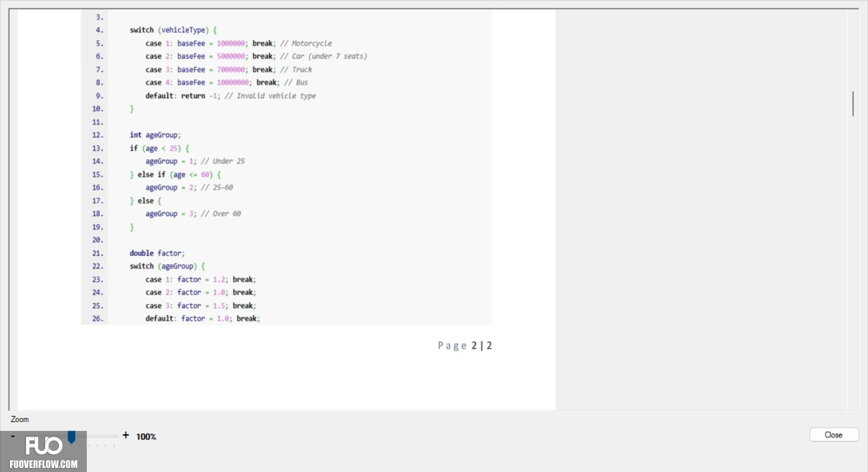Click line number 3.
This screenshot has width=868, height=472.
(x=99, y=17)
